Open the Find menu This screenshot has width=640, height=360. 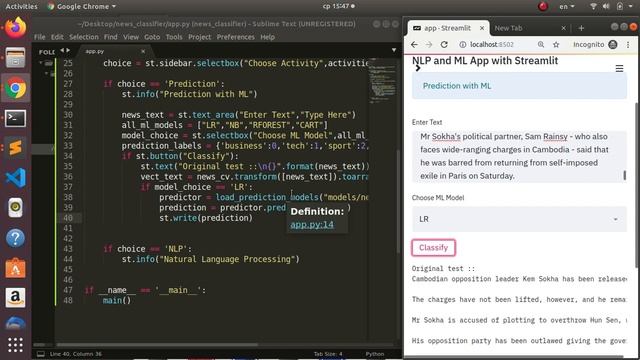pyautogui.click(x=111, y=37)
